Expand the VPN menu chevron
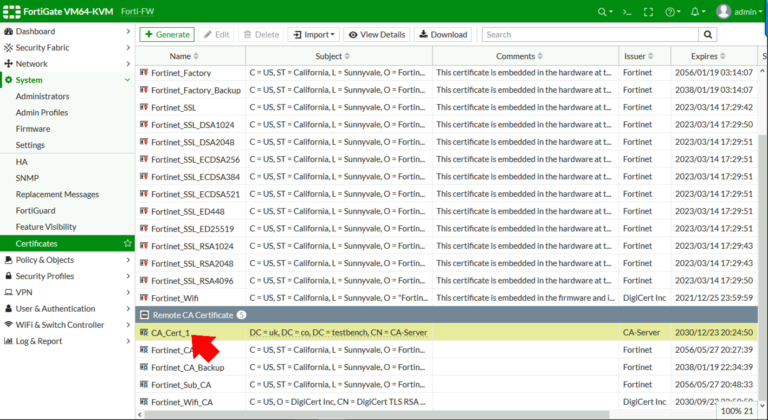768x420 pixels. tap(128, 292)
